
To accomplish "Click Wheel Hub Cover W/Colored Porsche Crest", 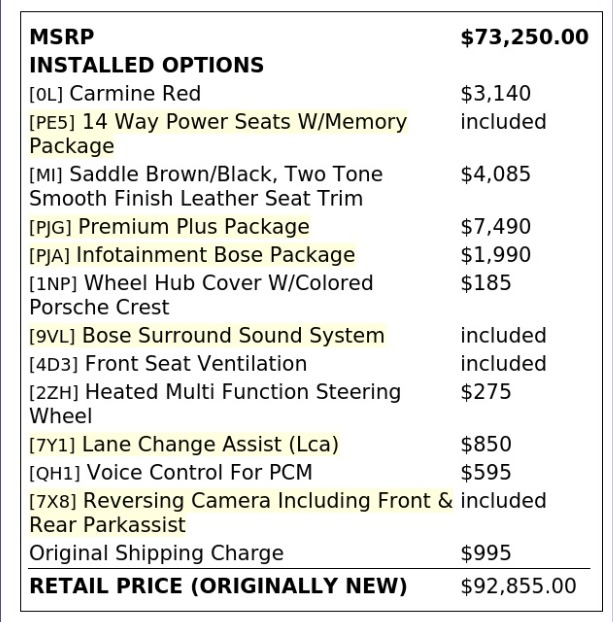I will point(201,295).
